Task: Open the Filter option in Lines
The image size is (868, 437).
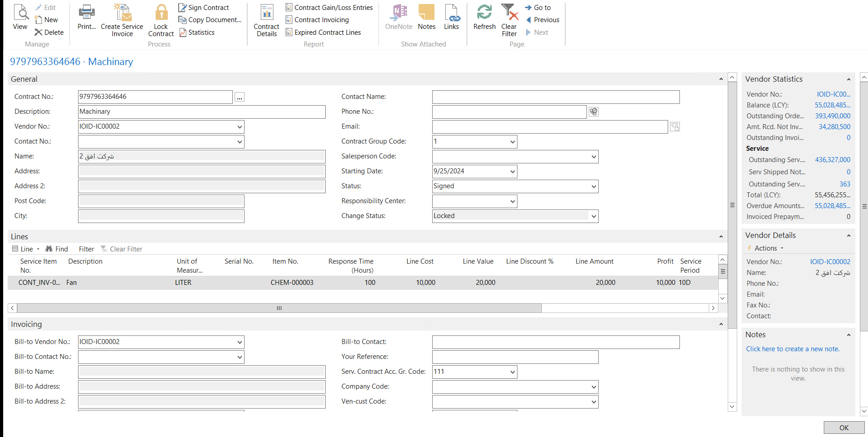Action: [x=86, y=249]
